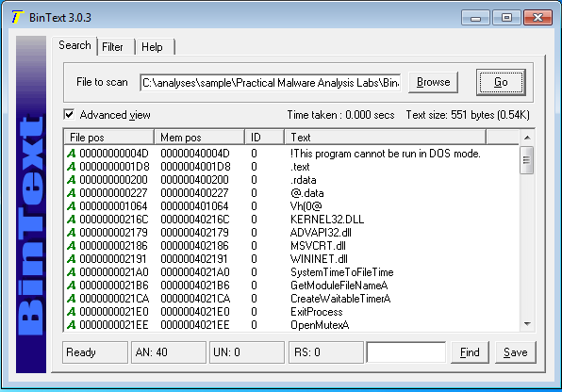The image size is (562, 392).
Task: Click the green A icon beside WININET.dll
Action: click(x=72, y=259)
